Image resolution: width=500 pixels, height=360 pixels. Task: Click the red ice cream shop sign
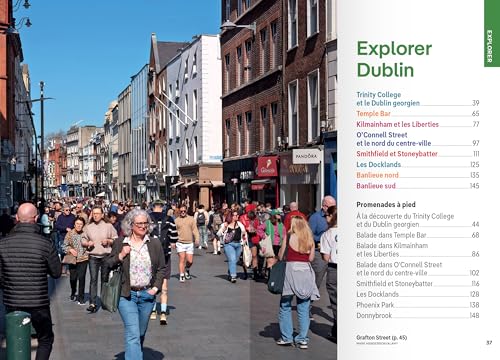[x=267, y=166]
